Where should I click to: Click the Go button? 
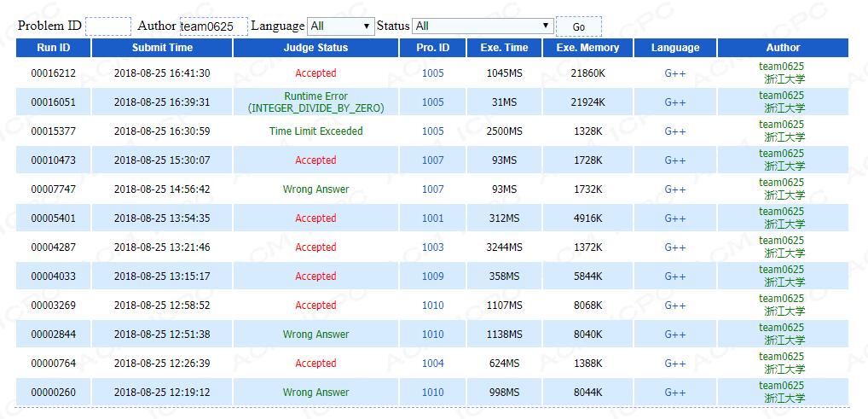tap(578, 26)
